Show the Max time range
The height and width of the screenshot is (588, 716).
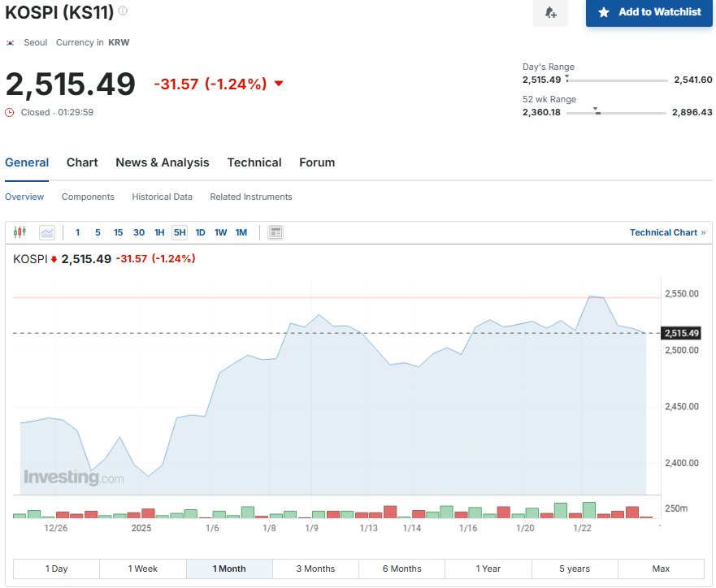pyautogui.click(x=661, y=569)
